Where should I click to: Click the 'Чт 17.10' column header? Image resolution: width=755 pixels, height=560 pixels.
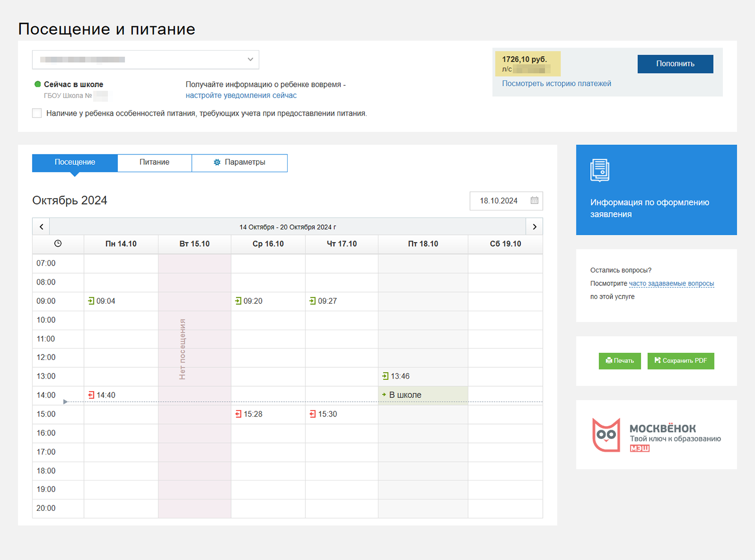pos(342,244)
